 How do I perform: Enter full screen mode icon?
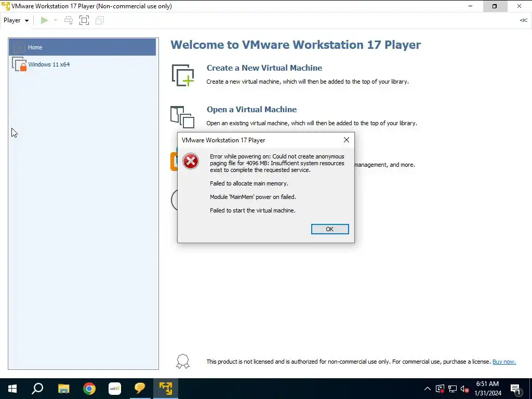coord(84,20)
